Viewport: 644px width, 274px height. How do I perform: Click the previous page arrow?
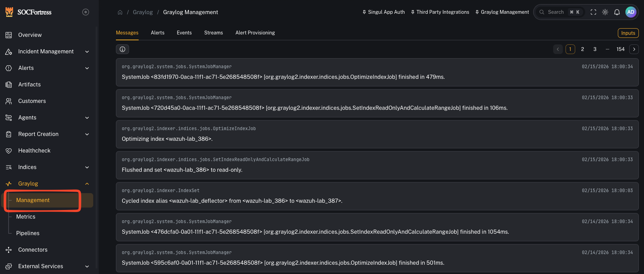(x=558, y=49)
